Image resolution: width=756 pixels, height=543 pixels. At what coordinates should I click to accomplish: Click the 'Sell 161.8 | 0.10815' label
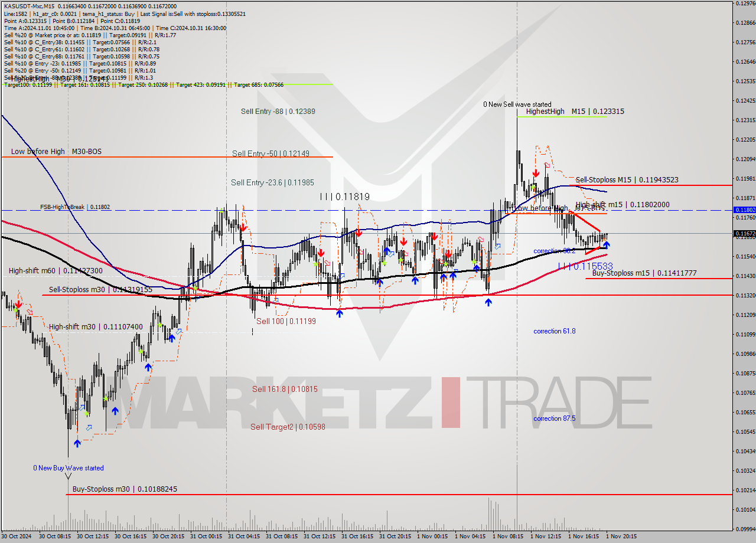tap(285, 389)
